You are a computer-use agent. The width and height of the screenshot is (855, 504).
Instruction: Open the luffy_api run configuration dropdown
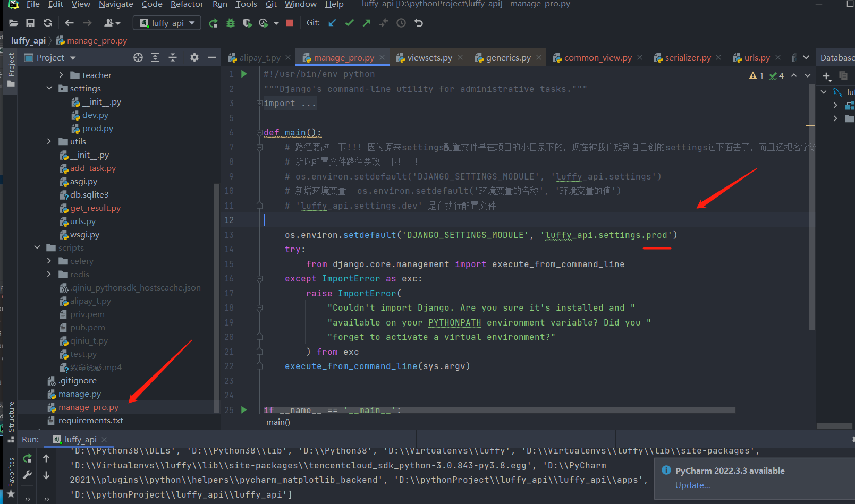click(167, 23)
